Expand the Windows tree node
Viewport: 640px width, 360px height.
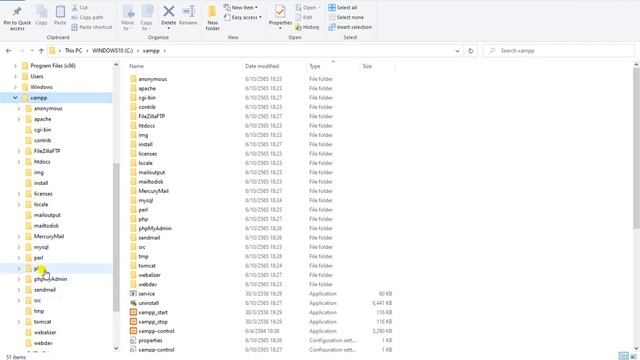coord(15,87)
